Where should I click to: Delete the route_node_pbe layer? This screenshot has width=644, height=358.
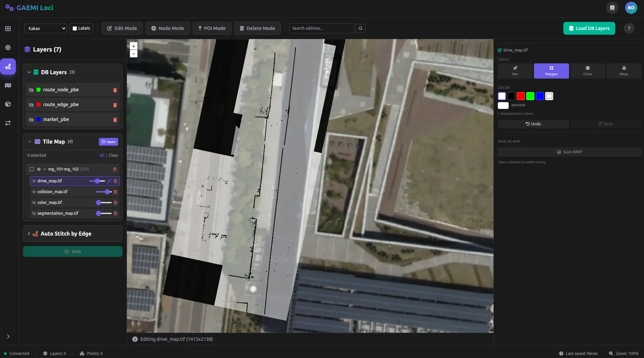(115, 90)
